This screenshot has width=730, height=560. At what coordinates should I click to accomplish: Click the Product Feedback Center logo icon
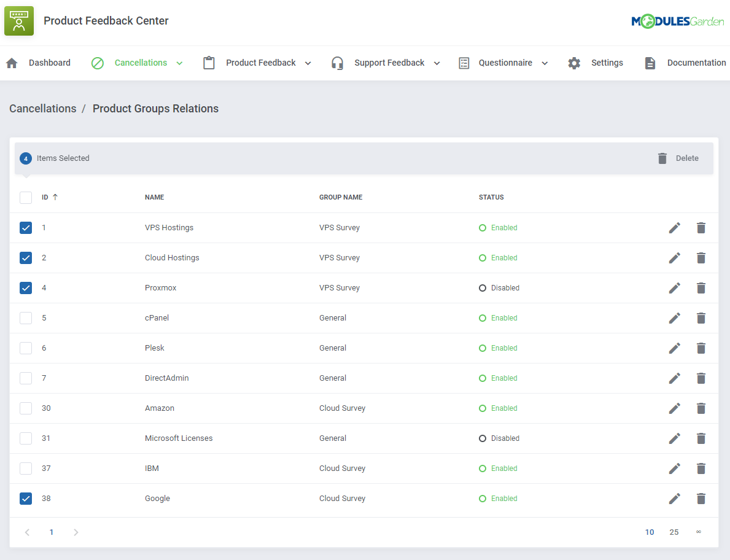(19, 21)
